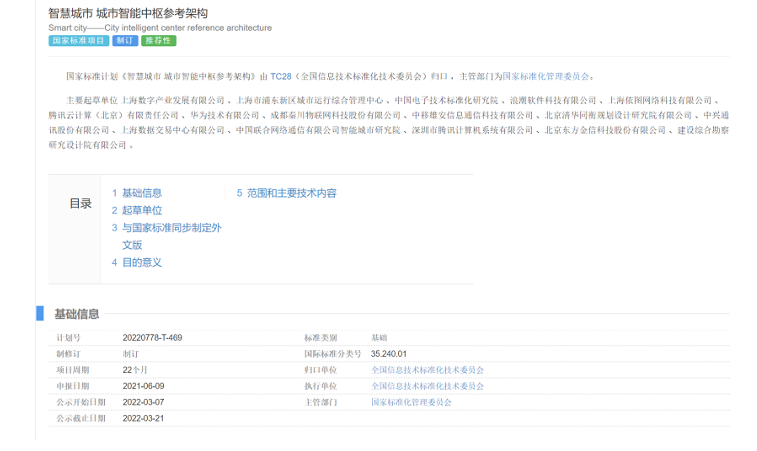
Task: Jump to 4 目的意义 in contents
Action: tap(137, 263)
